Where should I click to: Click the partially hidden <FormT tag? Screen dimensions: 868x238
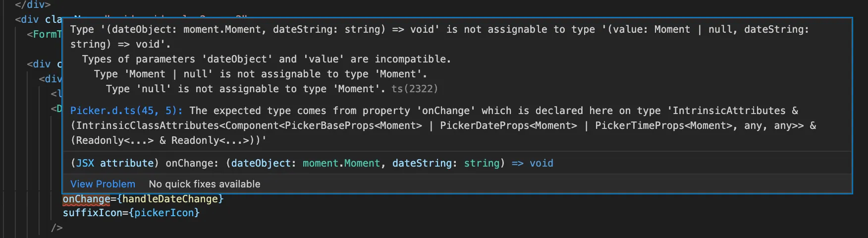coord(45,34)
